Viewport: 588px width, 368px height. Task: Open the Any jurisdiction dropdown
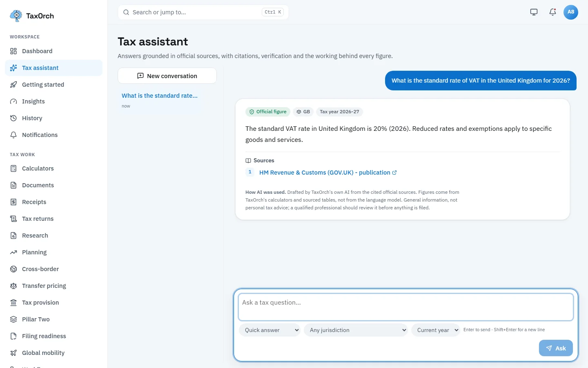[x=356, y=330]
